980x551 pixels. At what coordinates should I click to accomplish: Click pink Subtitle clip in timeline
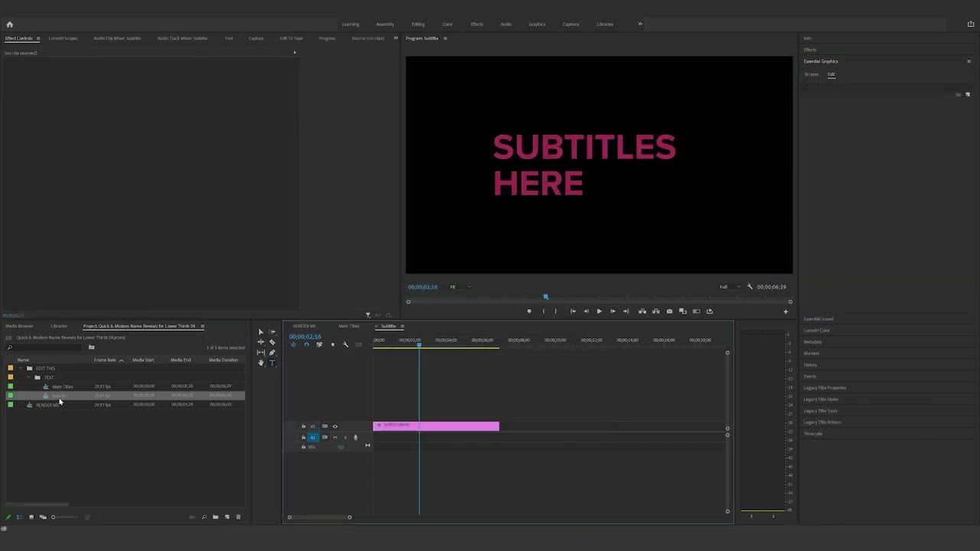coord(436,426)
